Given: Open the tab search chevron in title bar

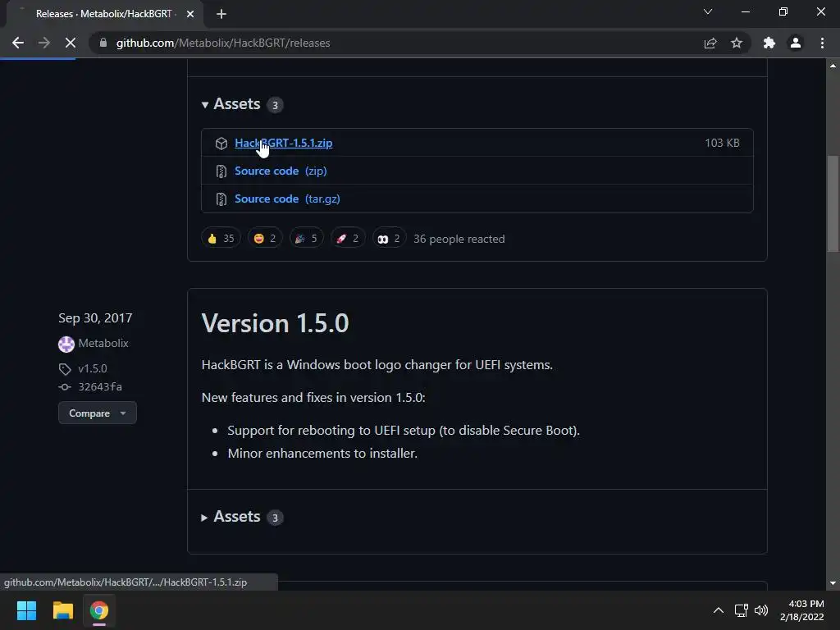Looking at the screenshot, I should click(708, 11).
